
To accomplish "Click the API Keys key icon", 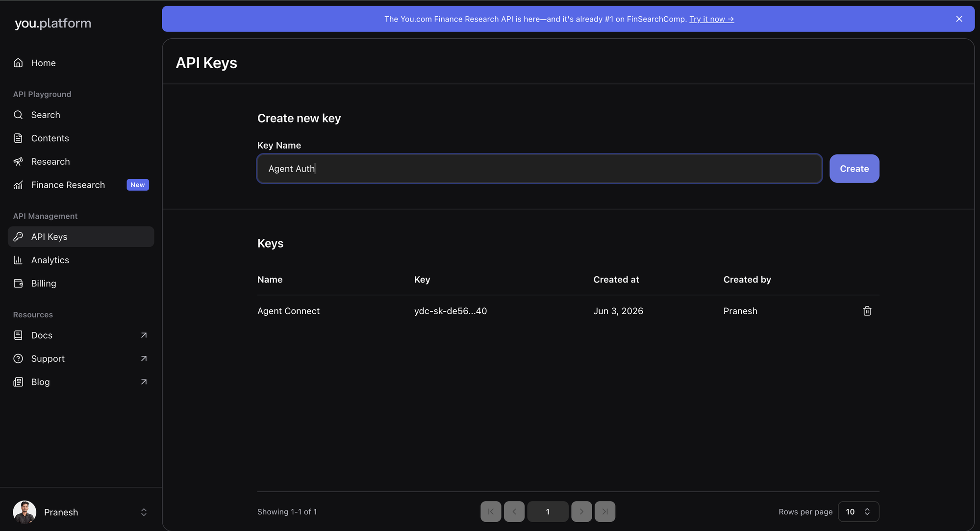I will click(x=18, y=237).
